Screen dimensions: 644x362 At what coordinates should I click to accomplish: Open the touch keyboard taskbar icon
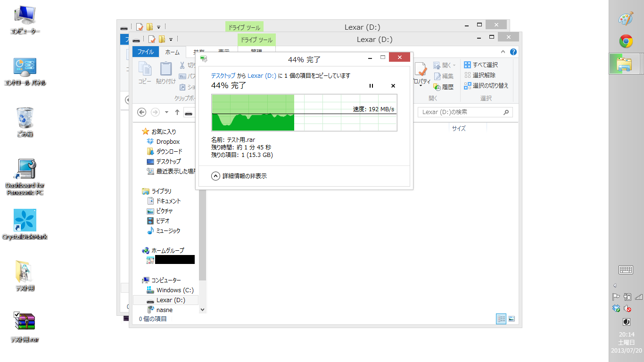tap(626, 270)
